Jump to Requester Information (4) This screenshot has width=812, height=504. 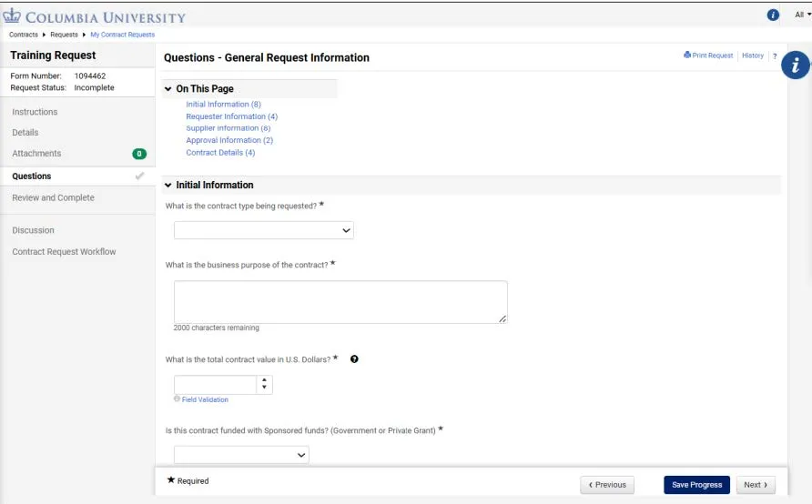(231, 116)
